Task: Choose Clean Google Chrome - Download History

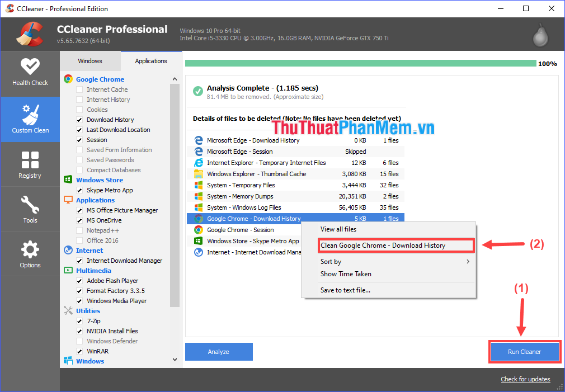Action: [x=396, y=245]
